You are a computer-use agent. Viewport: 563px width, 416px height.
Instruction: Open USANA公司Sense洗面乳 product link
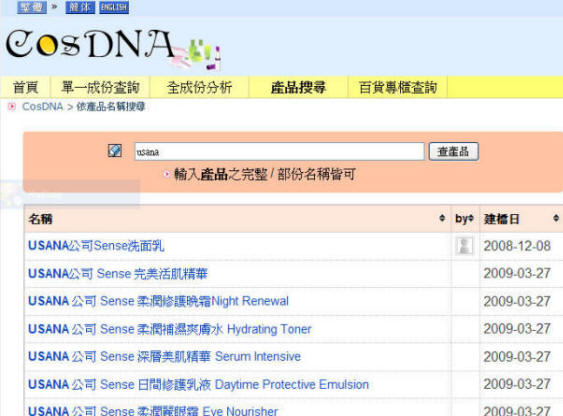(x=96, y=246)
